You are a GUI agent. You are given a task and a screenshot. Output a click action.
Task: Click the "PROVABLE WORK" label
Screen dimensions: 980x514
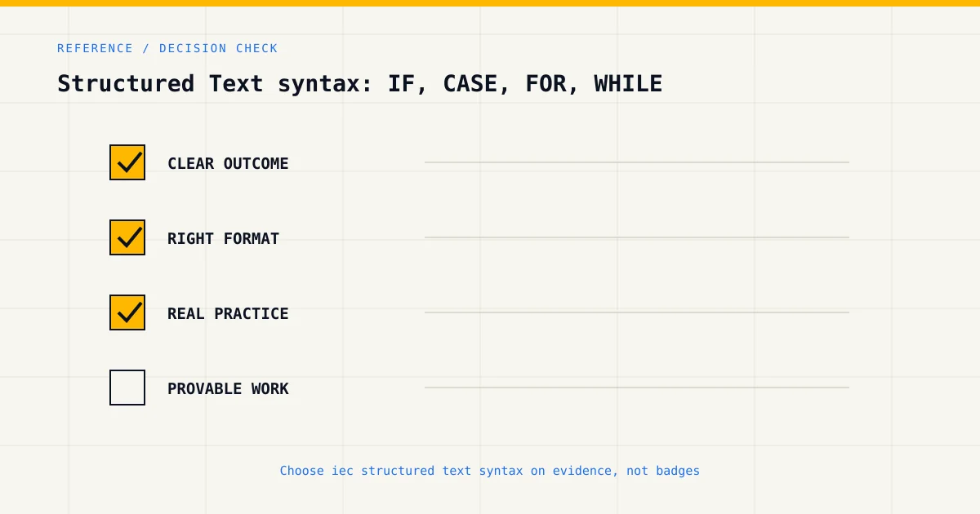(x=228, y=388)
